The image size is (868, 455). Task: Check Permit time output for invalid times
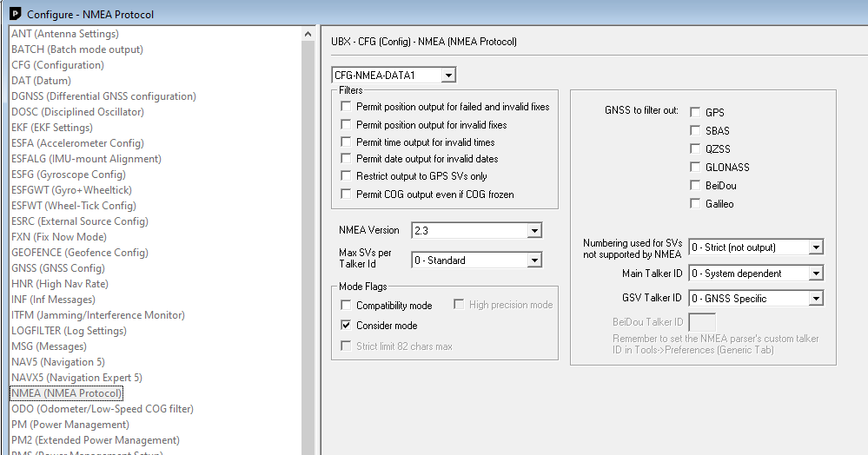(347, 142)
